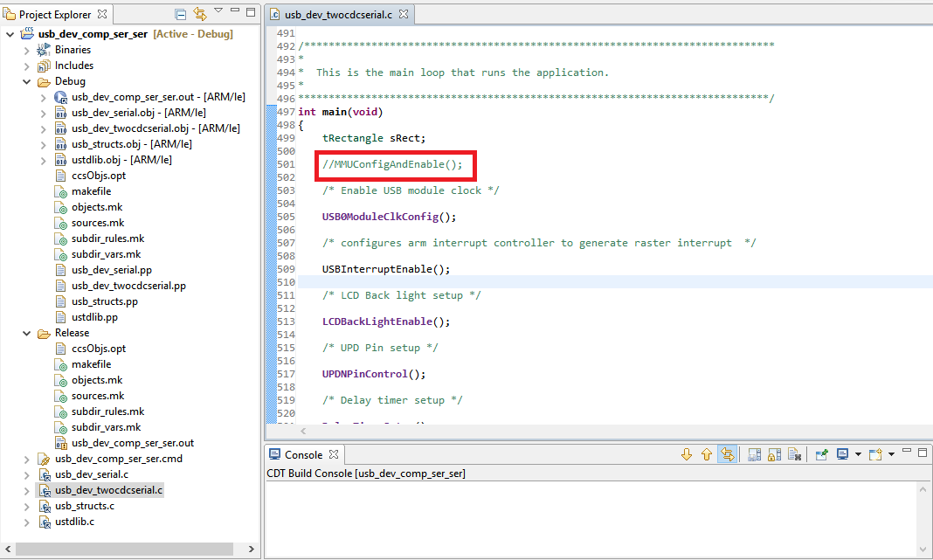
Task: Maximize the Console panel
Action: coord(923,453)
